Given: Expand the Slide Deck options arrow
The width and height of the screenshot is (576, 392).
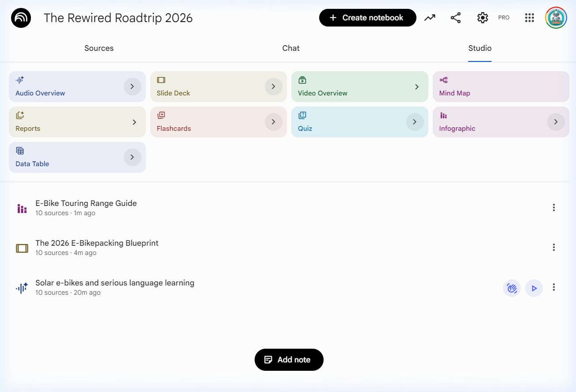Looking at the screenshot, I should (273, 87).
